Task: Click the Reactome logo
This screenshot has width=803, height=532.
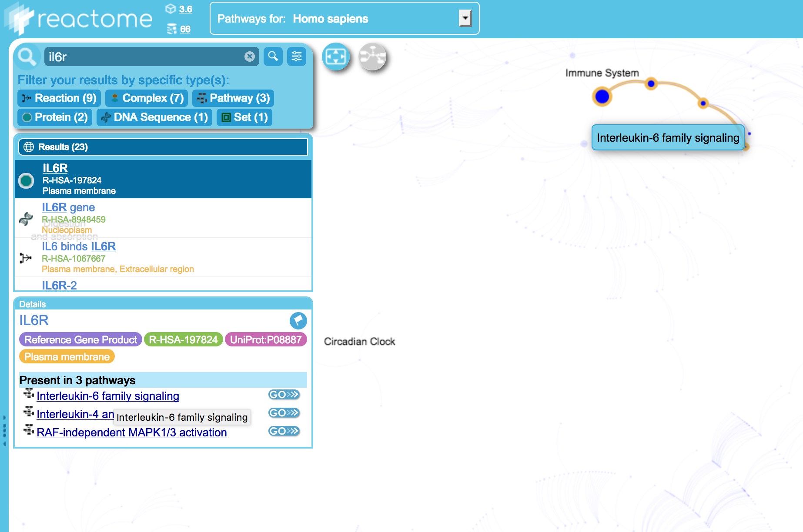Action: click(x=78, y=18)
